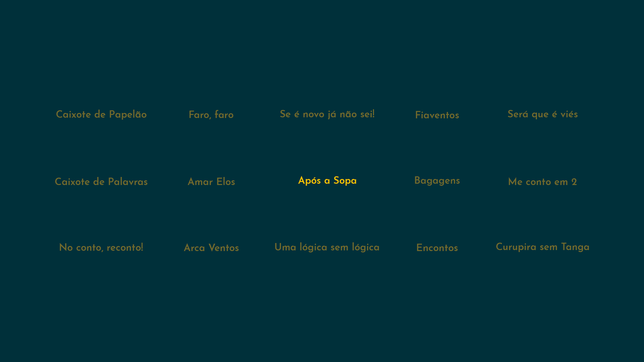
Task: Open Uma lógica sem lógica
Action: (x=327, y=247)
